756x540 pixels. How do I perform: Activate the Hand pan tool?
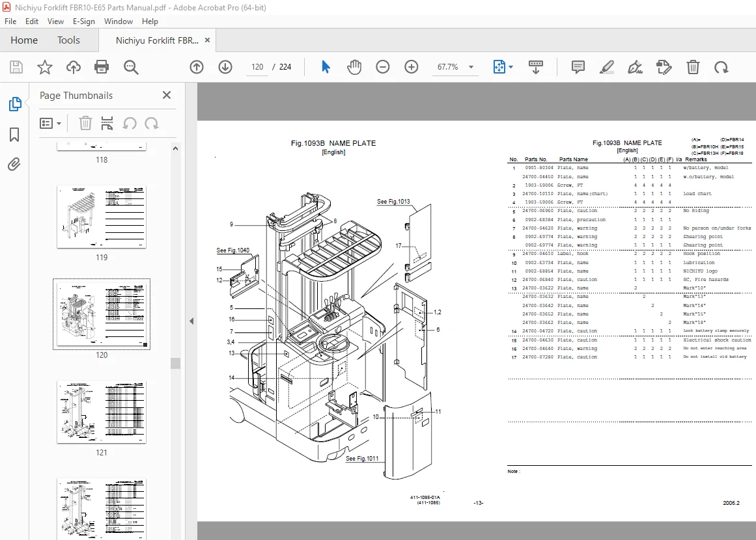(x=354, y=67)
